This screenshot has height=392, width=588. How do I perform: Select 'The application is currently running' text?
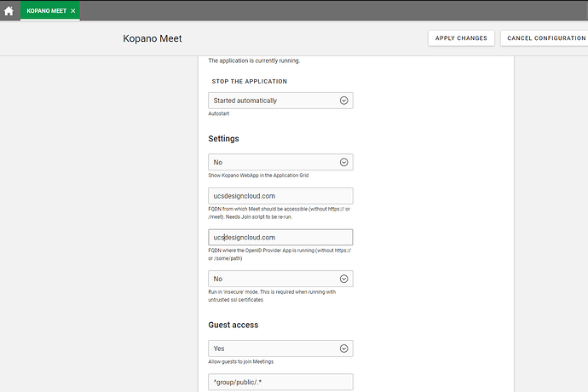point(254,61)
